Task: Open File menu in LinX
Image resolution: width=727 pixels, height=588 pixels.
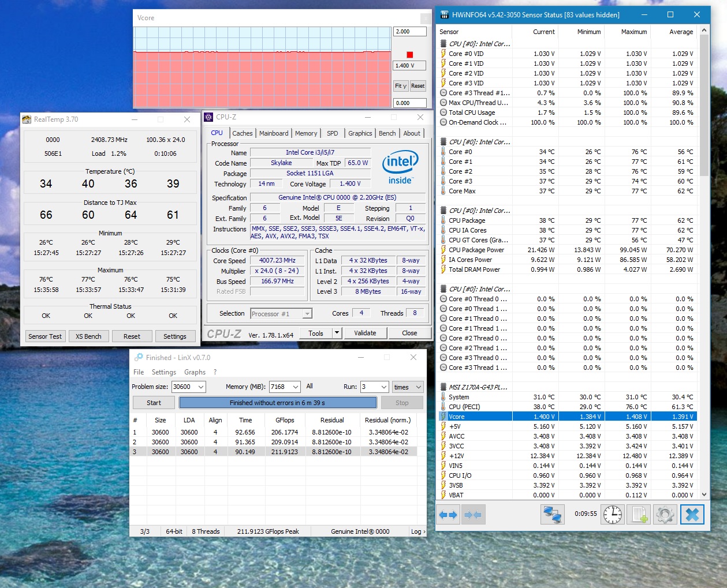Action: point(139,372)
